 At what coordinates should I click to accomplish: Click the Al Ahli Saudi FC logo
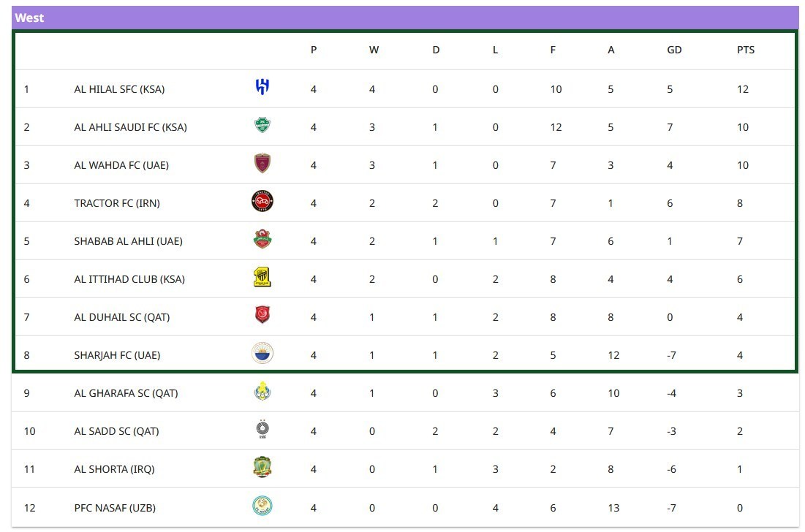(262, 126)
